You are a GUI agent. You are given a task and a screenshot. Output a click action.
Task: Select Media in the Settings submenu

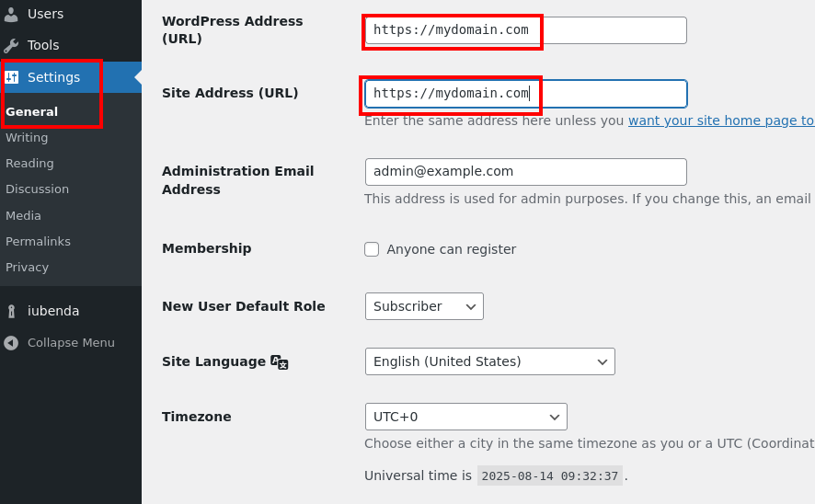tap(23, 215)
